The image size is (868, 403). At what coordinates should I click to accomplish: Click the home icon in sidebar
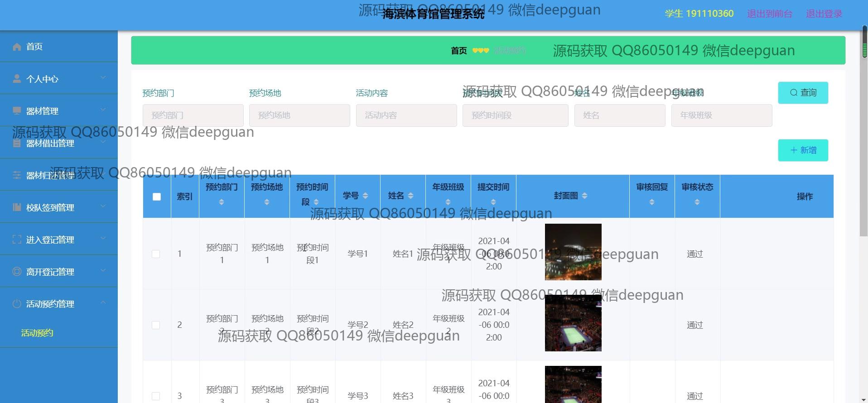[x=17, y=47]
